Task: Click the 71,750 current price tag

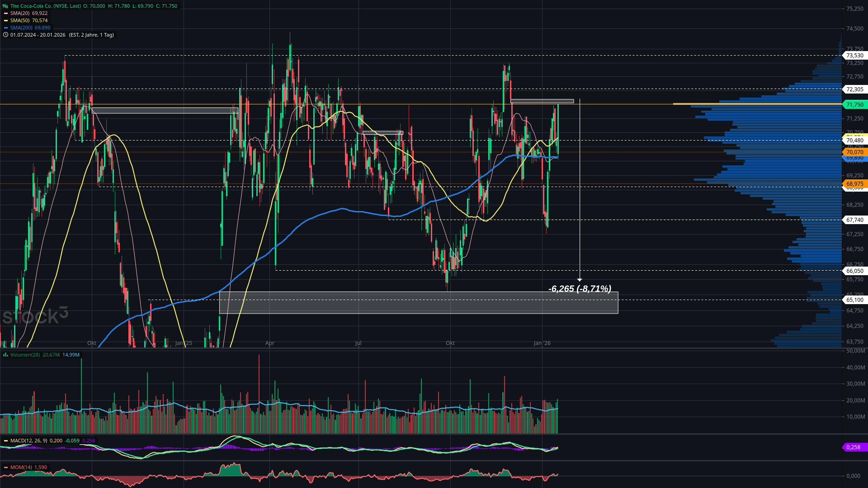Action: pos(854,104)
